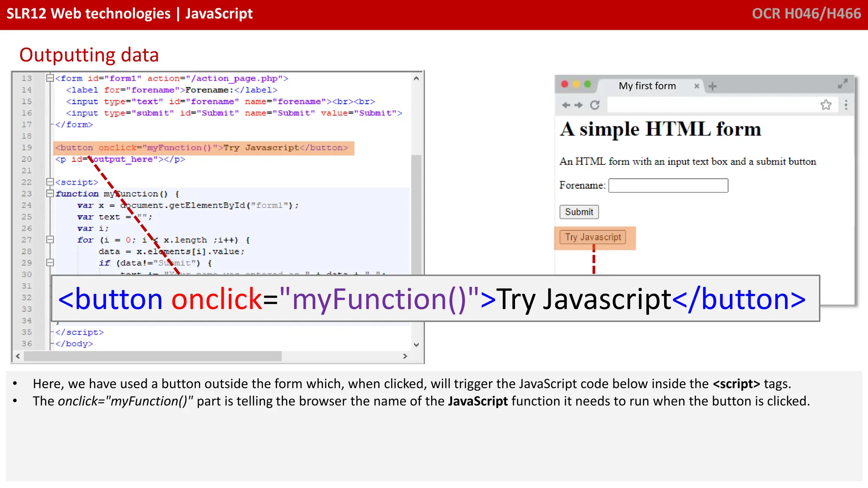Click the Submit button in browser
The width and height of the screenshot is (868, 488).
click(x=579, y=212)
